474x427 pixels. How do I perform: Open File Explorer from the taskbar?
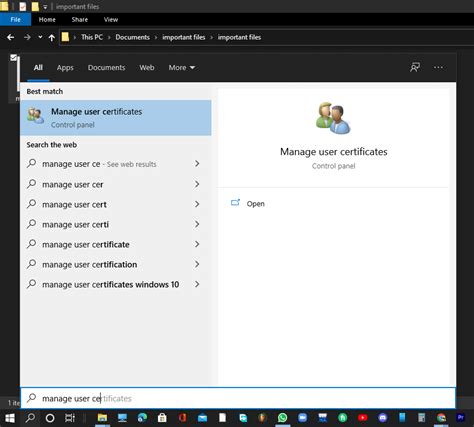(x=102, y=418)
